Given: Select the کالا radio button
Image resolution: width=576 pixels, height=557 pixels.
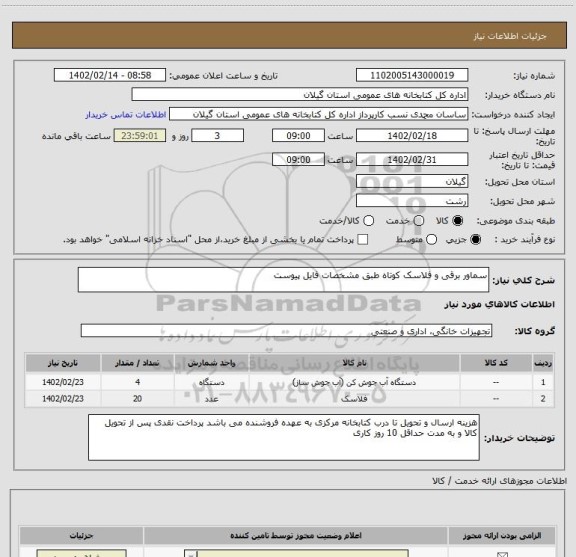Looking at the screenshot, I should tap(457, 221).
